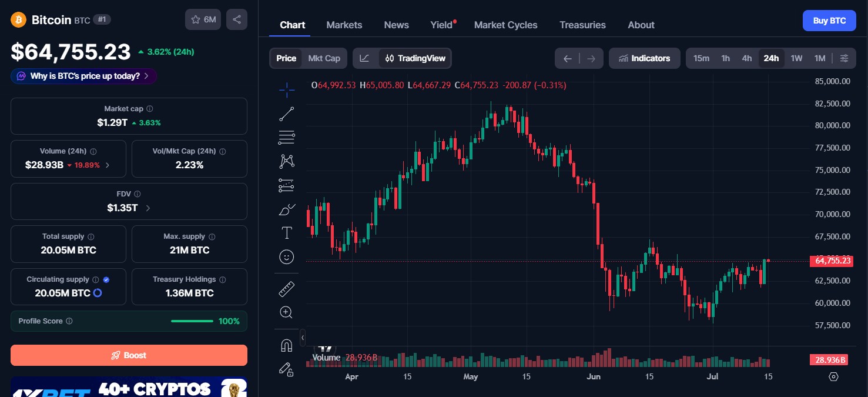Image resolution: width=868 pixels, height=397 pixels.
Task: Show Total supply info tooltip
Action: [91, 236]
